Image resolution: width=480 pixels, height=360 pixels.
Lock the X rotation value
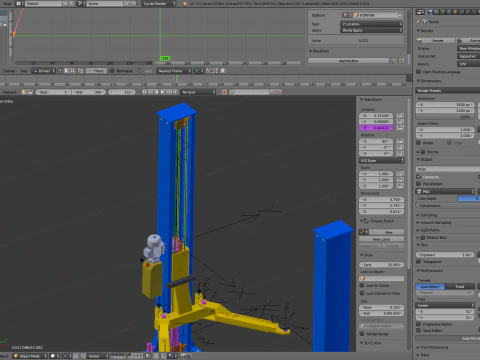coord(400,142)
